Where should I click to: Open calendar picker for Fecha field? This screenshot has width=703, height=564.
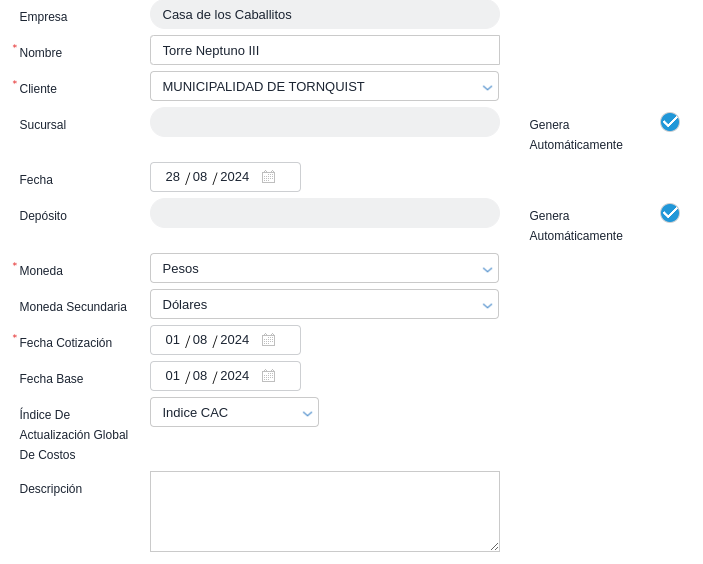coord(268,177)
